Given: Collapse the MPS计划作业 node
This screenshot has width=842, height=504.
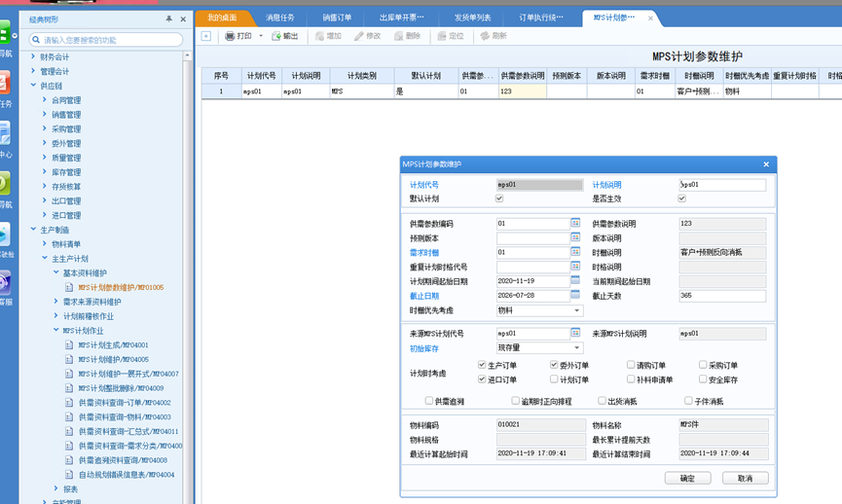Looking at the screenshot, I should pyautogui.click(x=55, y=330).
